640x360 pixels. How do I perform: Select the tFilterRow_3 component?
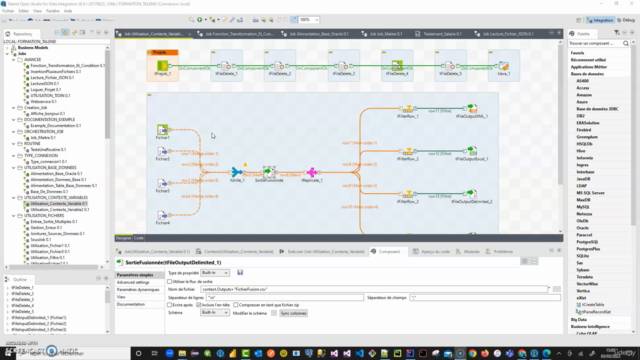[x=408, y=194]
